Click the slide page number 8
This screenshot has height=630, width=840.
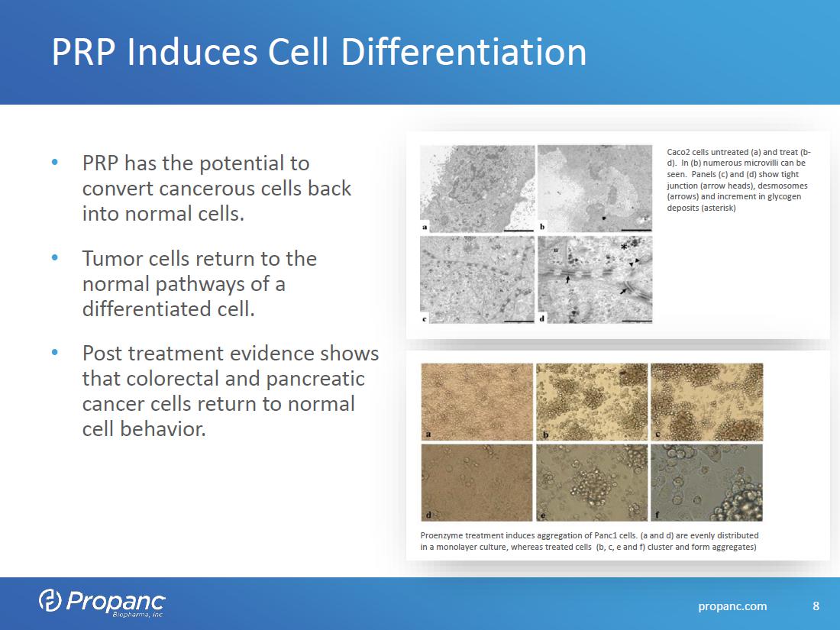[816, 606]
